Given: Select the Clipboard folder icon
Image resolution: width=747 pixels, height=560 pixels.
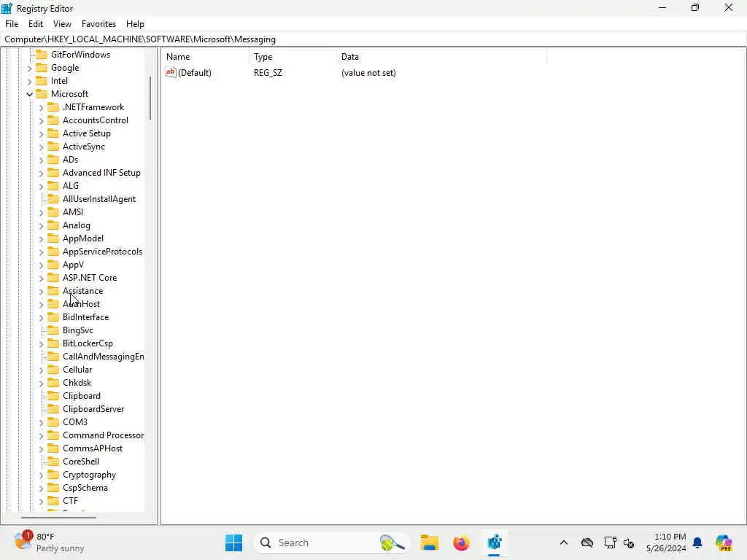Looking at the screenshot, I should 53,396.
